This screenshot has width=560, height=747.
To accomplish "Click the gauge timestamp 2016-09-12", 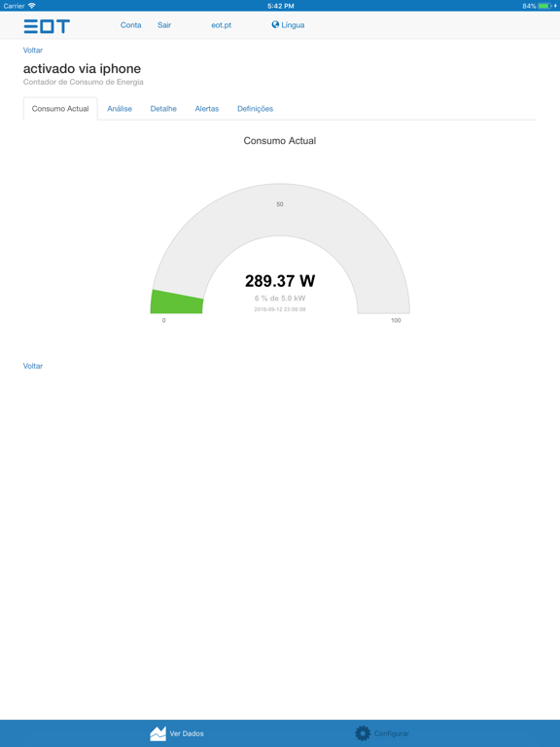I will click(x=280, y=309).
